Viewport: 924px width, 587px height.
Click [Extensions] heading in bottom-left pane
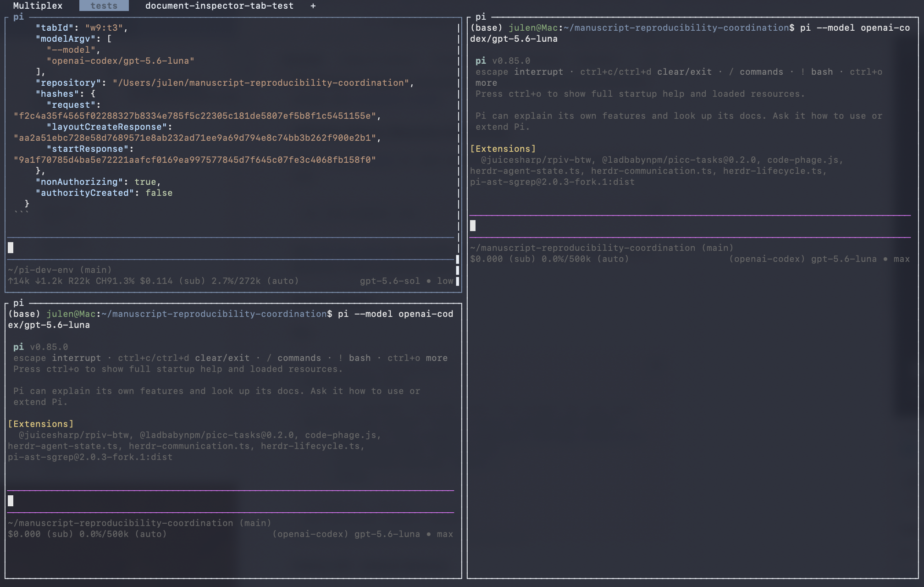pos(40,424)
